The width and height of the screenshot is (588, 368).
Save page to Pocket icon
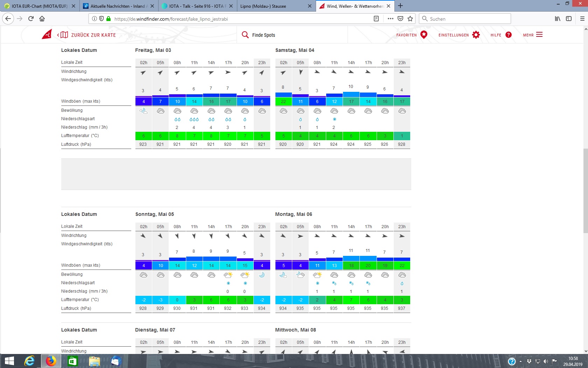(400, 19)
